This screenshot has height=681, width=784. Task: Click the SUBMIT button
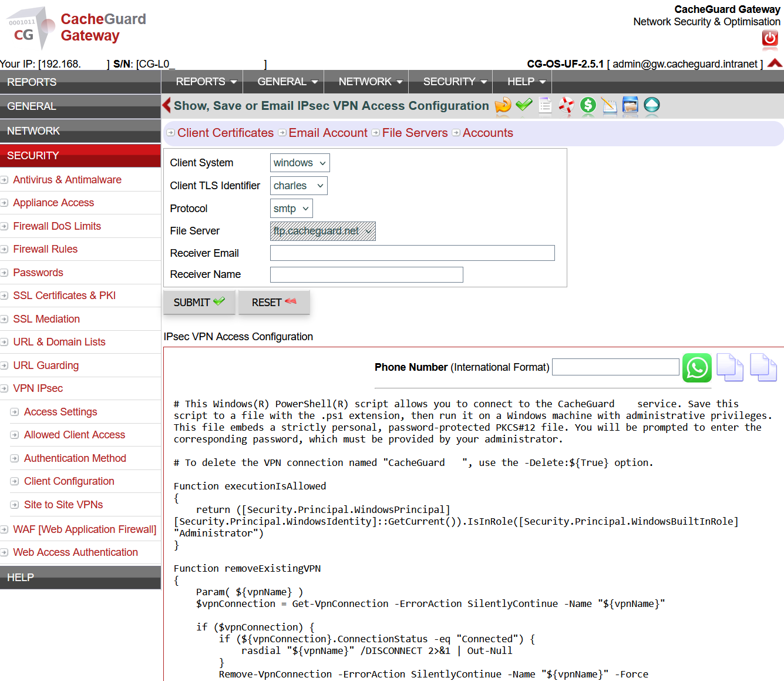pyautogui.click(x=199, y=302)
